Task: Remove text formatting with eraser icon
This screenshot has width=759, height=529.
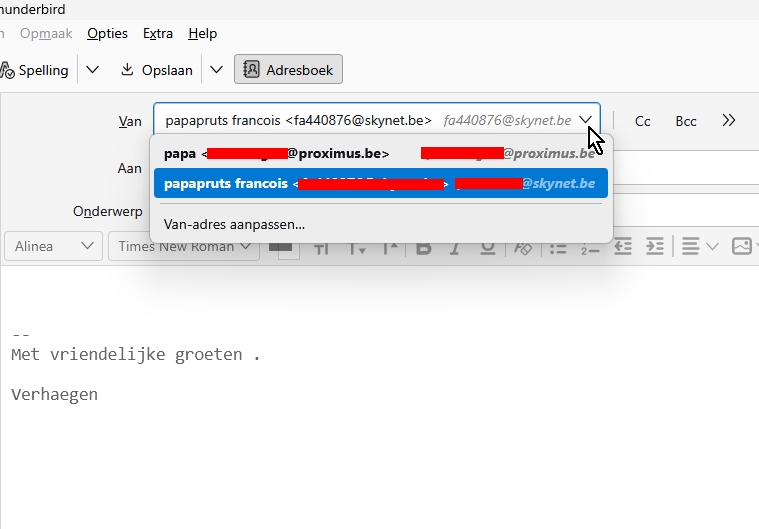Action: tap(523, 248)
